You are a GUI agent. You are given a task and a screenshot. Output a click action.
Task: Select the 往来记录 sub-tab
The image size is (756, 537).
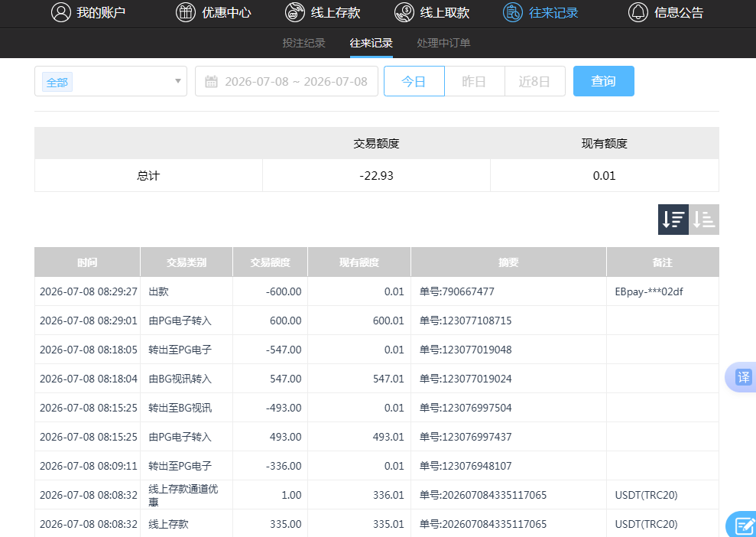pos(372,43)
